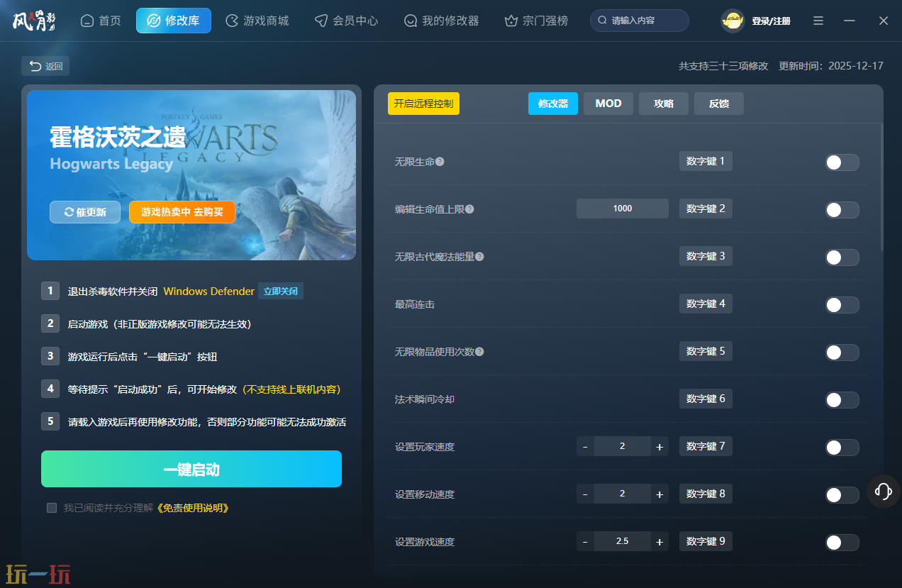Click 法术瞬间冷却 cheat label
Image resolution: width=902 pixels, height=588 pixels.
pyautogui.click(x=425, y=399)
